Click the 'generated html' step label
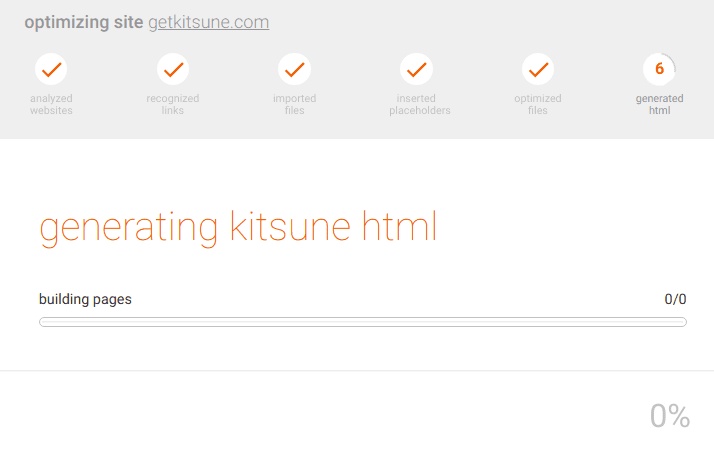The width and height of the screenshot is (714, 454). tap(659, 104)
